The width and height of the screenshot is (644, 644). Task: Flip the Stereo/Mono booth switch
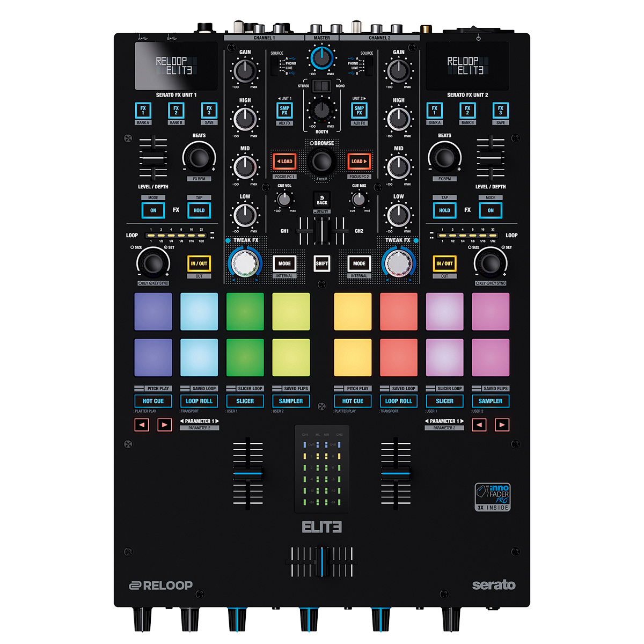pyautogui.click(x=322, y=86)
